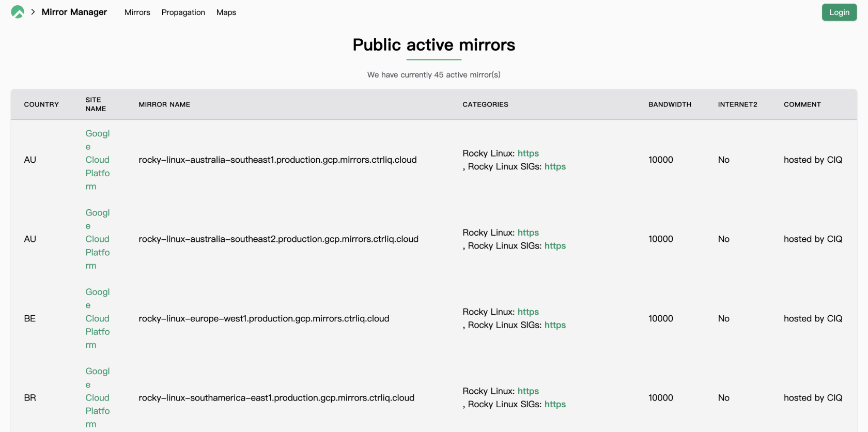
Task: Open Google Cloud Platform link in australia-southeast2 row
Action: [x=98, y=239]
